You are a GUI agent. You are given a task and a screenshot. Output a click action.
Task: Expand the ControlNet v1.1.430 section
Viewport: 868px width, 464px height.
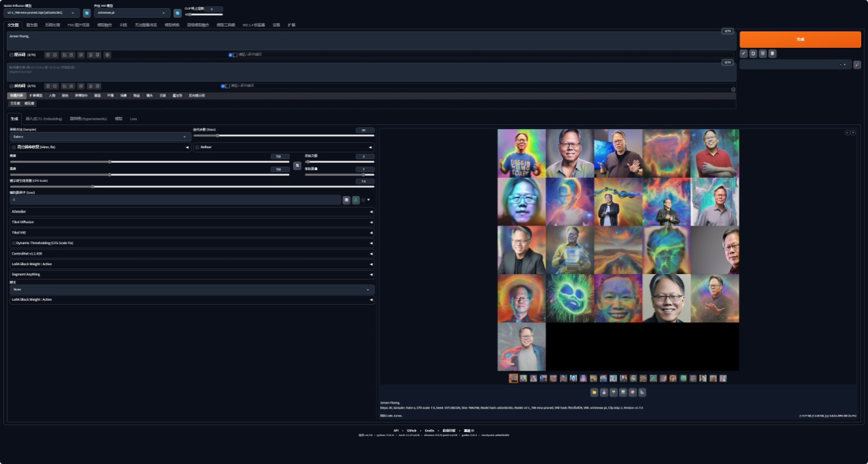coord(191,254)
